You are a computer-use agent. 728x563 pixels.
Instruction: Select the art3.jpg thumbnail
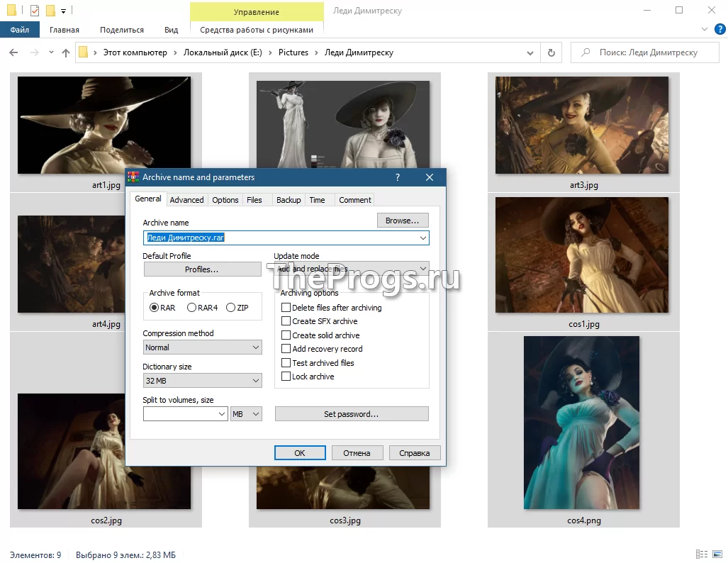582,125
